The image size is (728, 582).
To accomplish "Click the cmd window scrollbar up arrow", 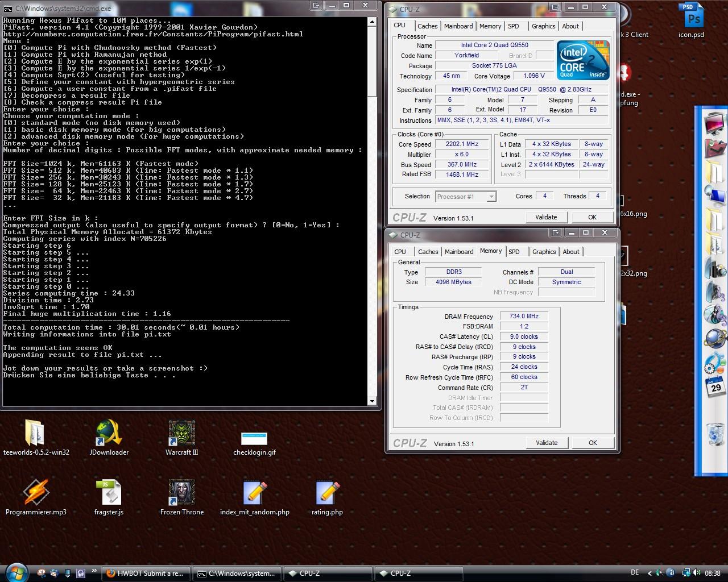I will click(x=372, y=22).
